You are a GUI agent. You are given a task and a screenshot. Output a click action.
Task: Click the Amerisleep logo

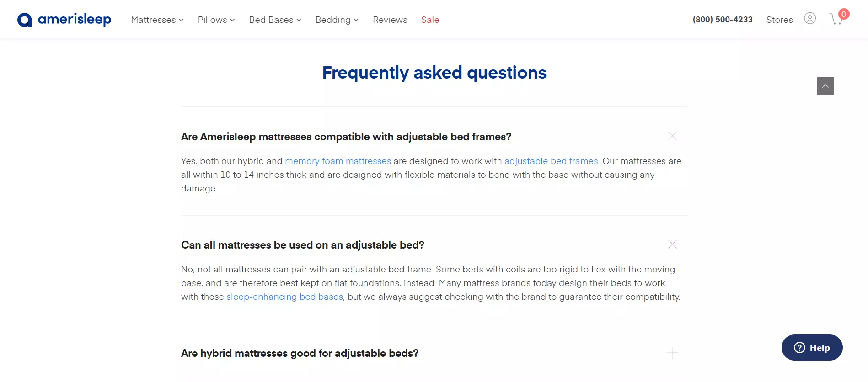(x=64, y=20)
